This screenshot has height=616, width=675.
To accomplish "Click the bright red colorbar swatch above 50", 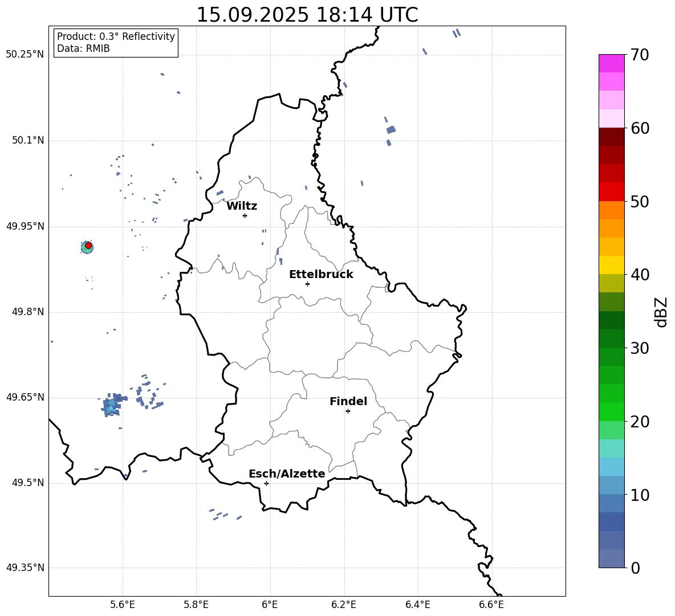I will 611,192.
